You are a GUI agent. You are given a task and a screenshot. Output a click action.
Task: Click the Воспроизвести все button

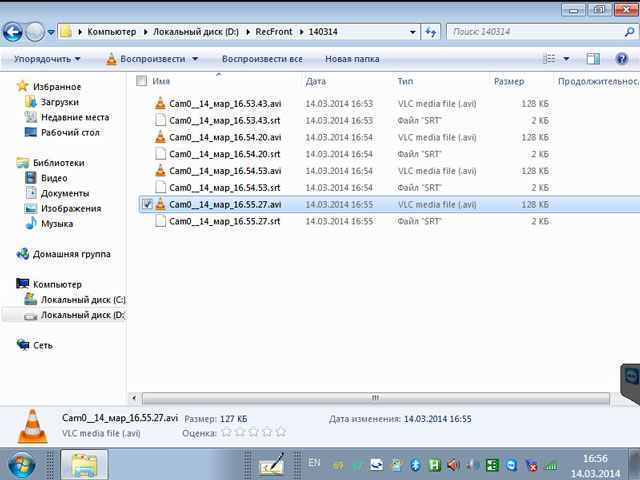coord(262,59)
